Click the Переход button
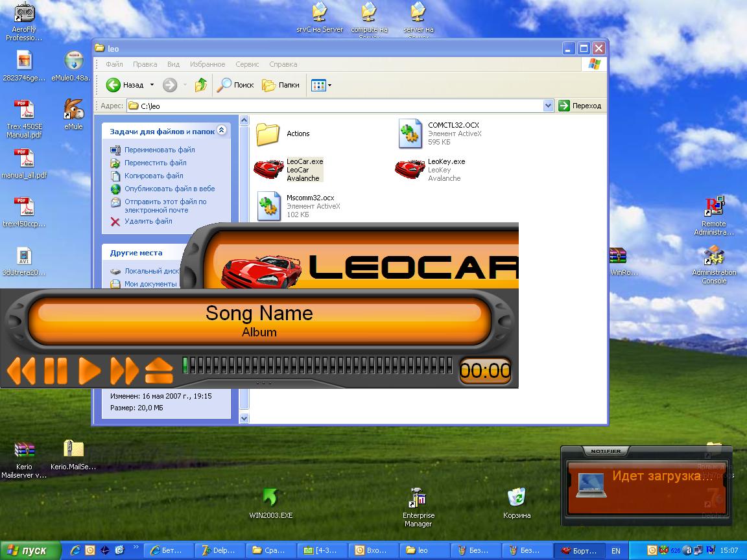747x560 pixels. (x=580, y=106)
